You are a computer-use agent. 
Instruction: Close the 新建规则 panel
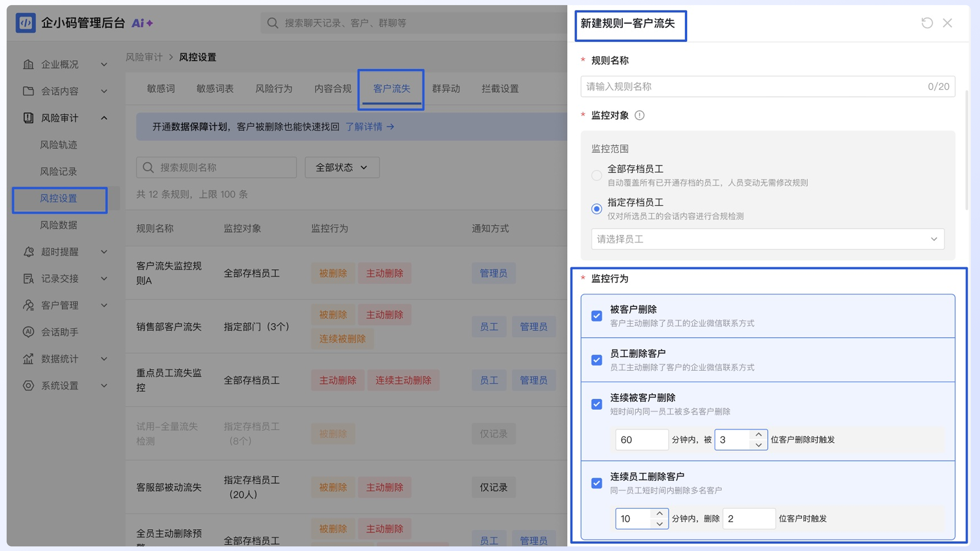click(x=947, y=23)
